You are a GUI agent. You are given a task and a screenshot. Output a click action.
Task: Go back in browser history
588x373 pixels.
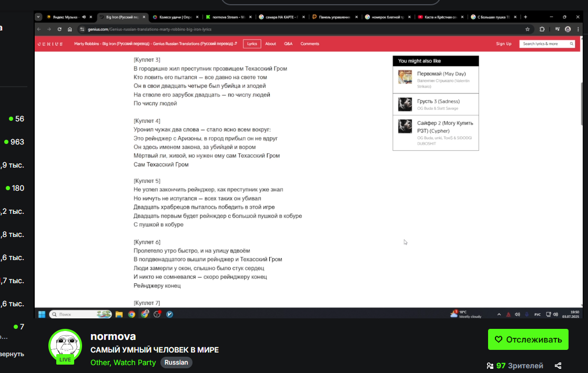[x=39, y=29]
